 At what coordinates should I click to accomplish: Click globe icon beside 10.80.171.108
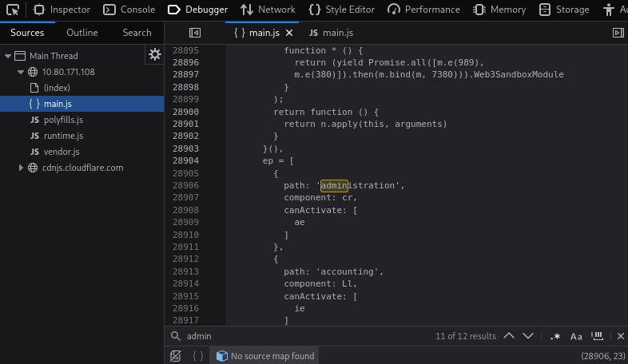pyautogui.click(x=33, y=72)
